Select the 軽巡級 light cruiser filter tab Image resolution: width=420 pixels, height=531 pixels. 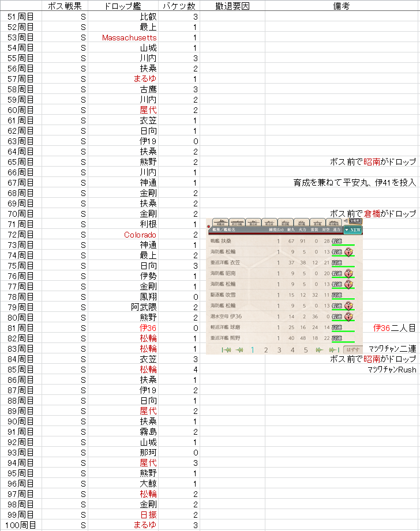click(269, 222)
